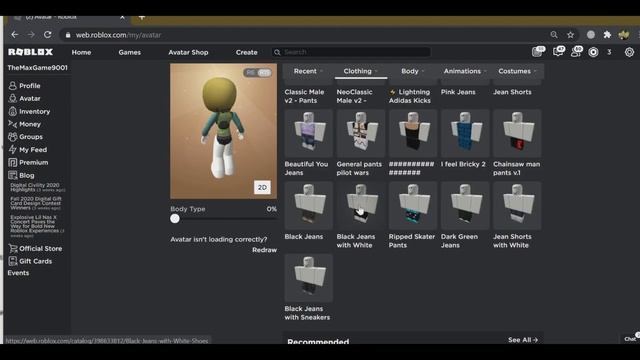Click the browser address bar URL
Viewport: 640px width, 360px height.
pos(118,35)
